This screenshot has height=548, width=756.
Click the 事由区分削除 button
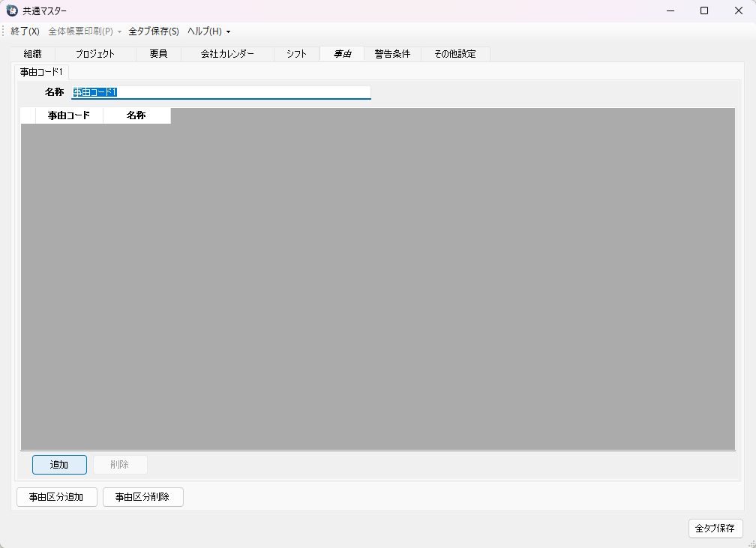click(142, 497)
